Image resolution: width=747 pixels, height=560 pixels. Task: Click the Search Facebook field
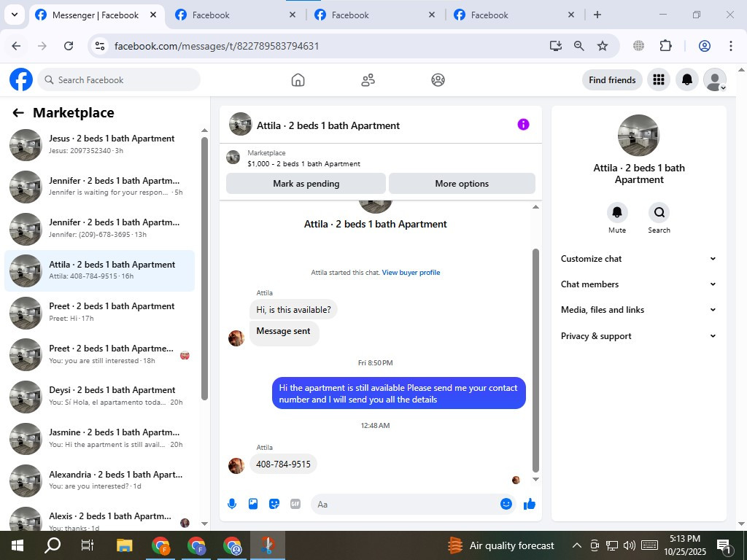(119, 80)
